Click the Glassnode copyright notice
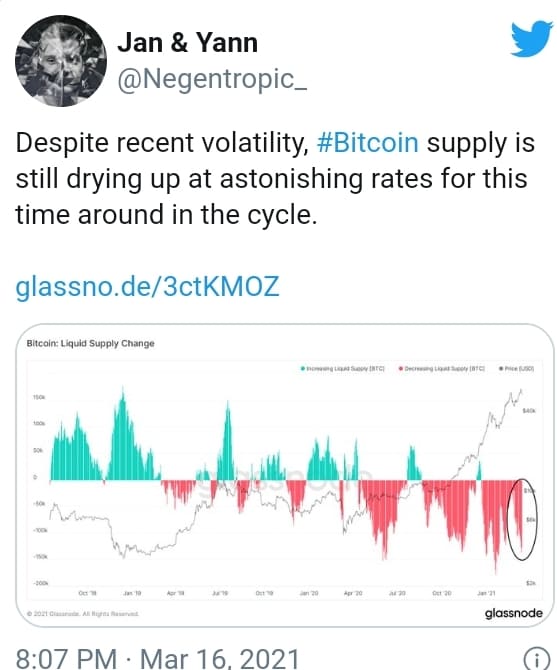Viewport: 557px width, 670px height. point(82,614)
